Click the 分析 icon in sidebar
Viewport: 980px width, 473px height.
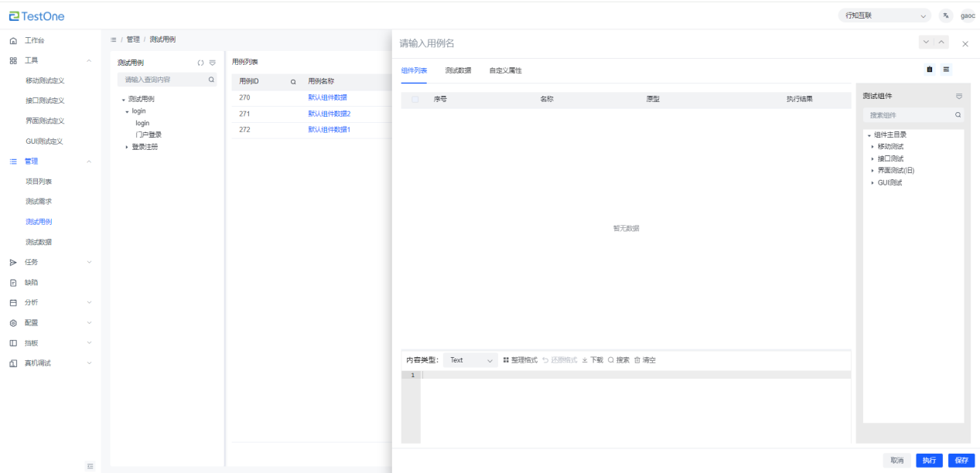pyautogui.click(x=13, y=302)
